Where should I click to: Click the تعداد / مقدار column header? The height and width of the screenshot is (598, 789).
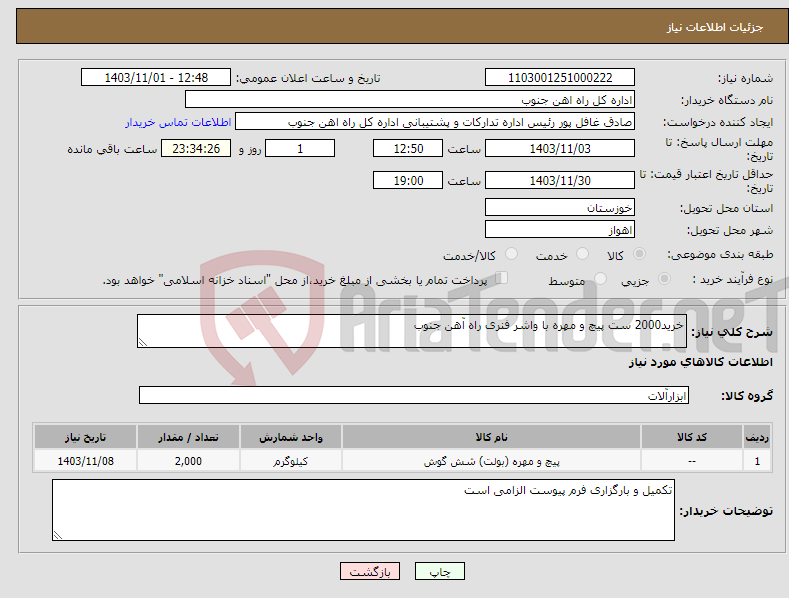(188, 436)
